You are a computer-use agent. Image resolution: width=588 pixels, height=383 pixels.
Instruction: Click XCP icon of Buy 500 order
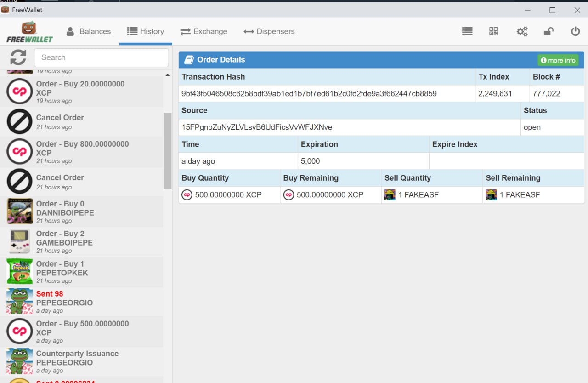coord(20,332)
